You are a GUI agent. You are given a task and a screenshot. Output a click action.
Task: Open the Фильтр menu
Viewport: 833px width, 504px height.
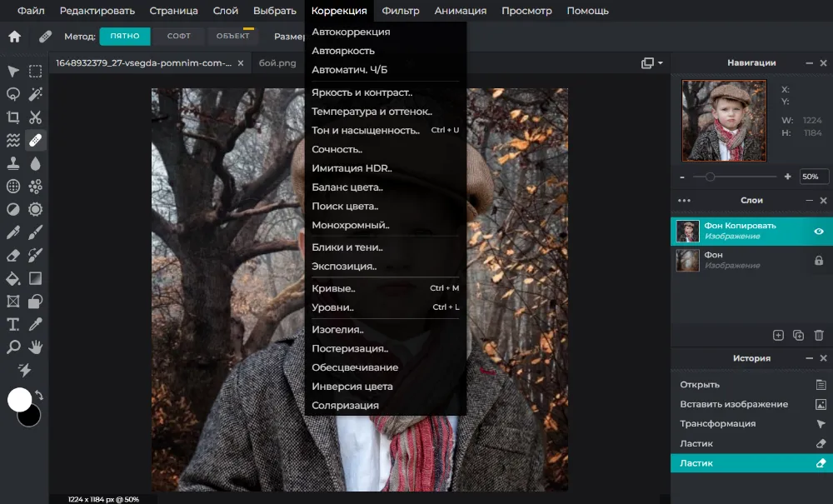point(401,11)
